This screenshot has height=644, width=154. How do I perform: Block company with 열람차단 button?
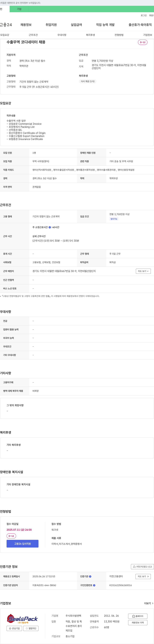31,629
